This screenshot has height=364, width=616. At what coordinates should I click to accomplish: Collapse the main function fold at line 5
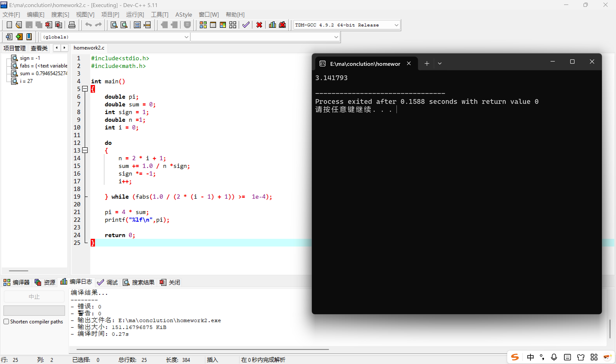point(85,89)
